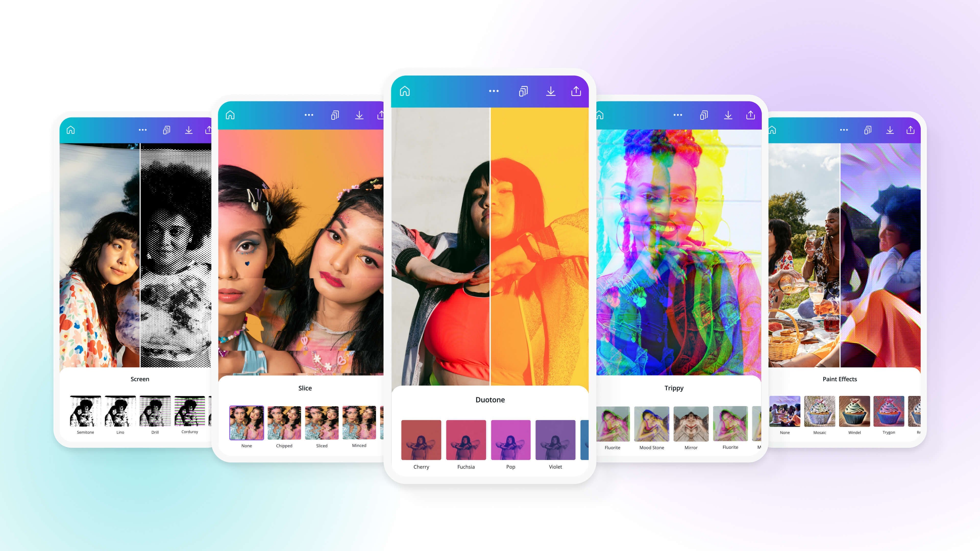Viewport: 980px width, 551px height.
Task: Click the download icon on rightmost panel
Action: (x=890, y=131)
